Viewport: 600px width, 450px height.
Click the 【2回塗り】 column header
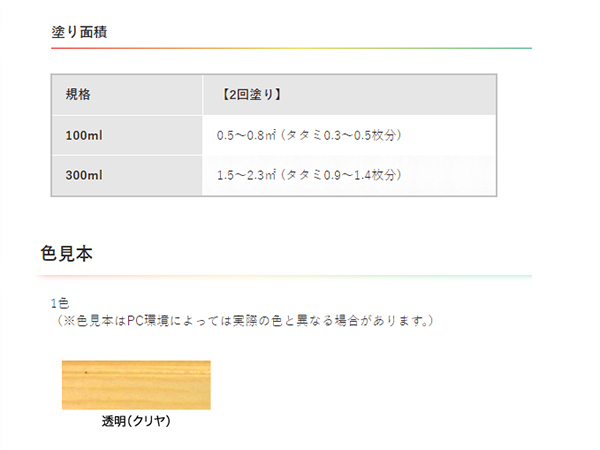pos(247,94)
